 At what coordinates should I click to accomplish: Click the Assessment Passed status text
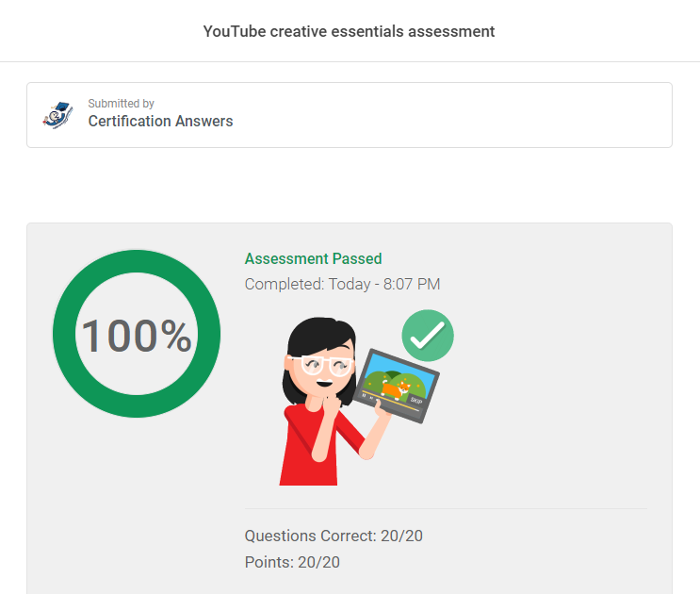(x=313, y=258)
